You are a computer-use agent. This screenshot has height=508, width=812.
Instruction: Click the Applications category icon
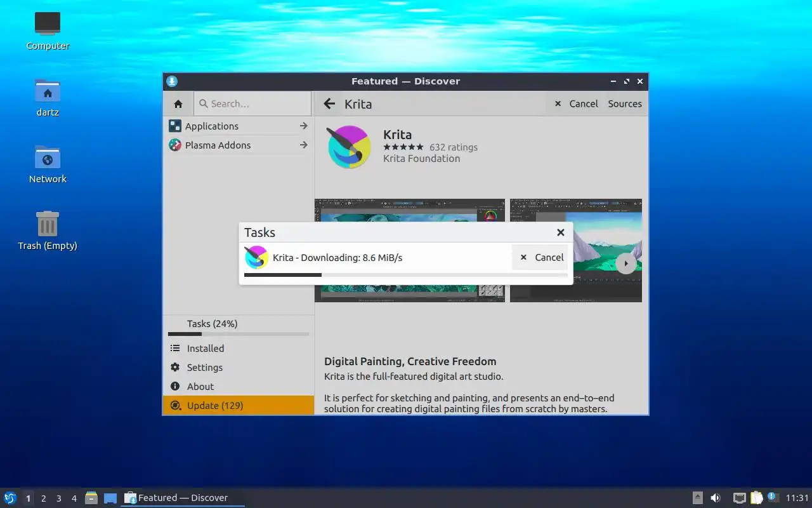(x=175, y=126)
